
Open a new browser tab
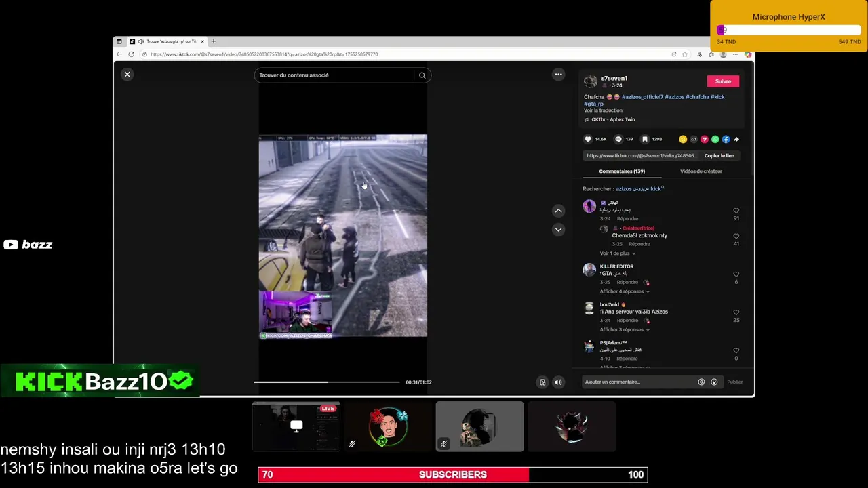point(213,41)
